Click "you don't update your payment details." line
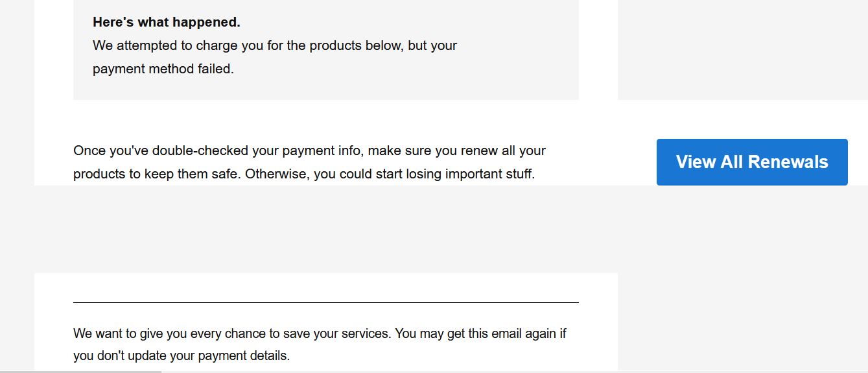Viewport: 868px width, 373px height. click(x=182, y=356)
